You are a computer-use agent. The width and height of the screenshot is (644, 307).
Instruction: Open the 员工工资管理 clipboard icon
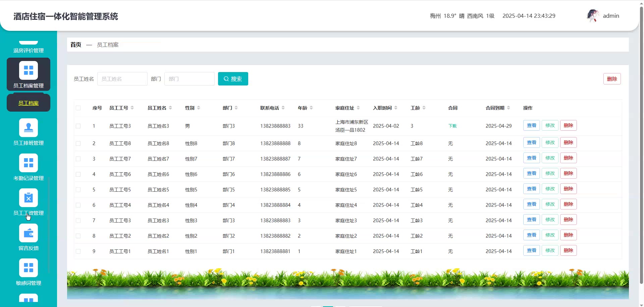(x=29, y=198)
